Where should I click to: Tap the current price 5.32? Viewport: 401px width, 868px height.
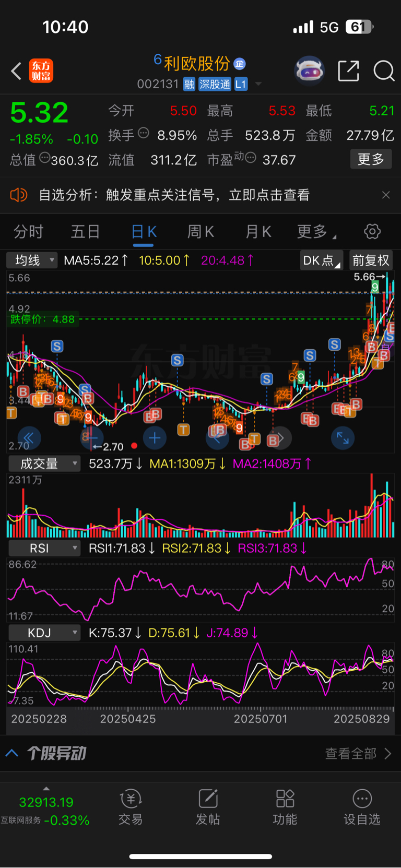tap(39, 112)
